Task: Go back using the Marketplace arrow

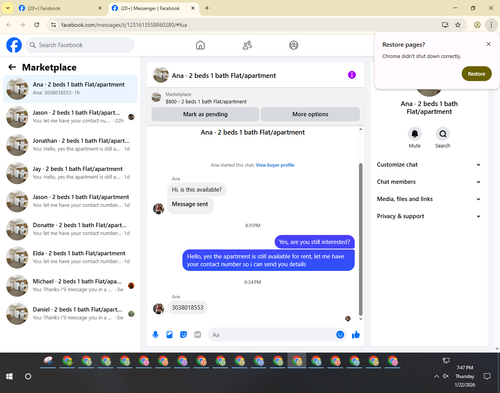Action: (x=12, y=67)
